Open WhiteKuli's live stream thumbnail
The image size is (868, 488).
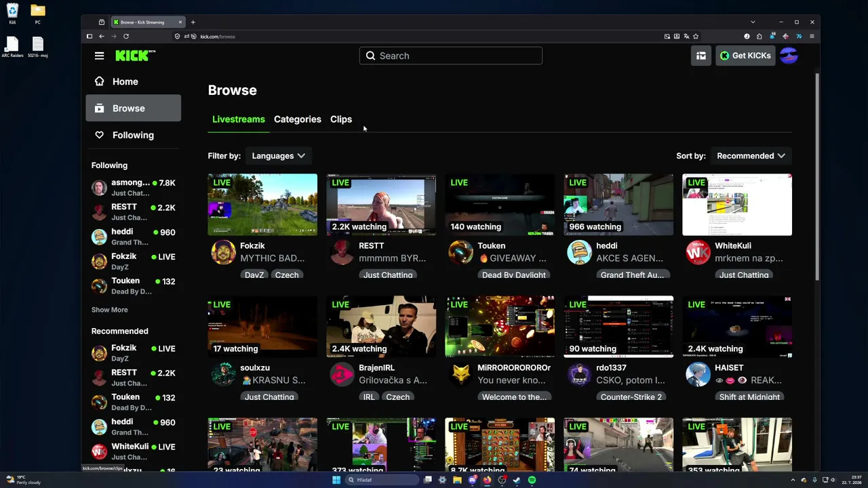(737, 205)
